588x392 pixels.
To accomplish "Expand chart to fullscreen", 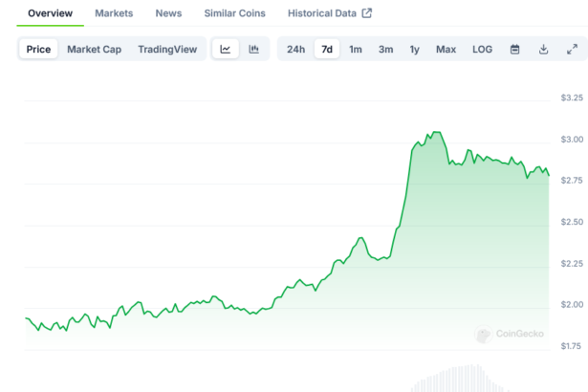I will click(572, 49).
